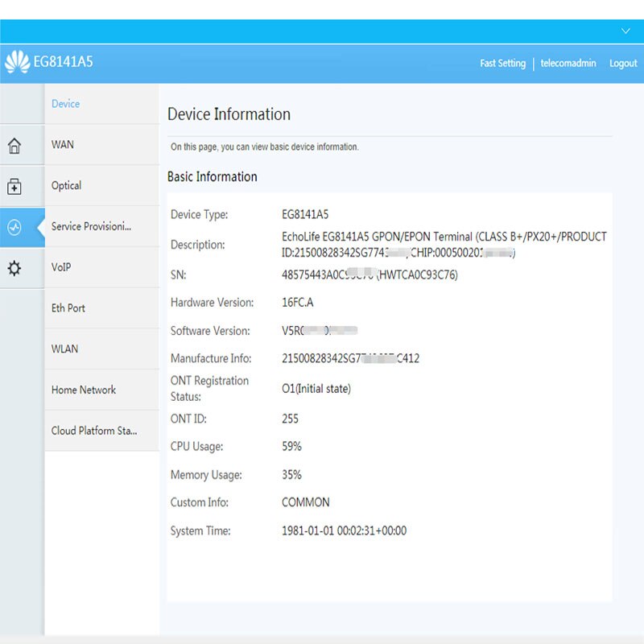Open the Cloud Platform Status menu item

(x=102, y=431)
